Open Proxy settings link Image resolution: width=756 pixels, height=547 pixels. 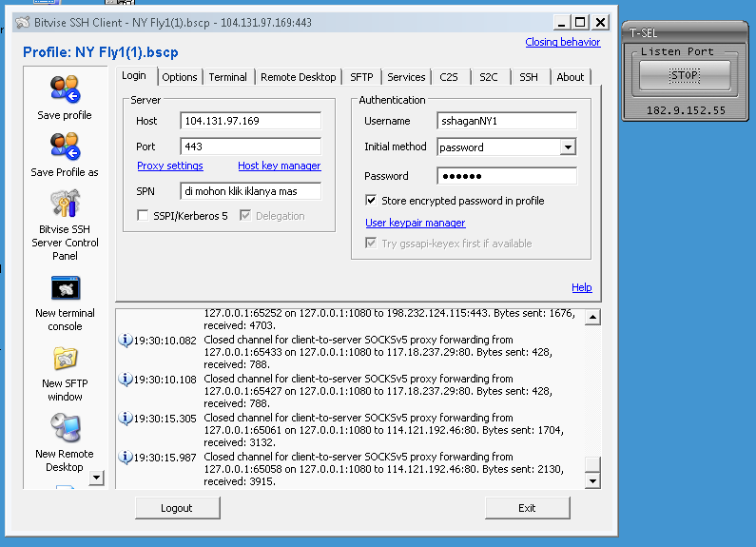click(x=169, y=166)
